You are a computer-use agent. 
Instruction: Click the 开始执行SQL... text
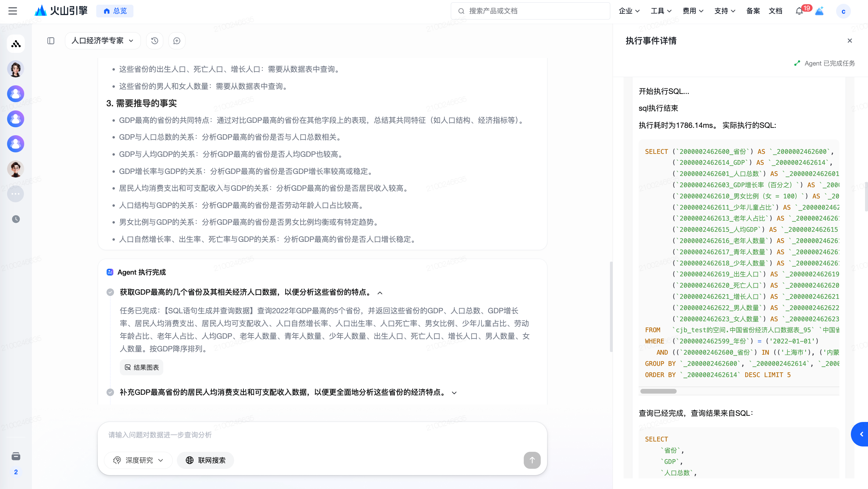pos(664,91)
